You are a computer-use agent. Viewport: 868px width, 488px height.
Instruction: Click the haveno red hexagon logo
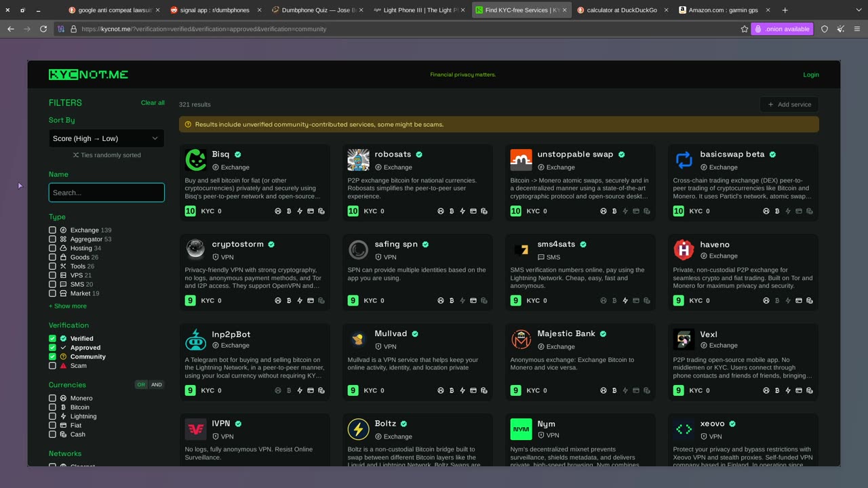[x=684, y=249]
